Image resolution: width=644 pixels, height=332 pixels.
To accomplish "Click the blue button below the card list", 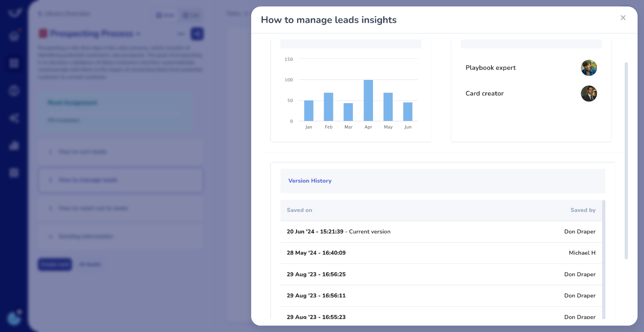I will [55, 264].
